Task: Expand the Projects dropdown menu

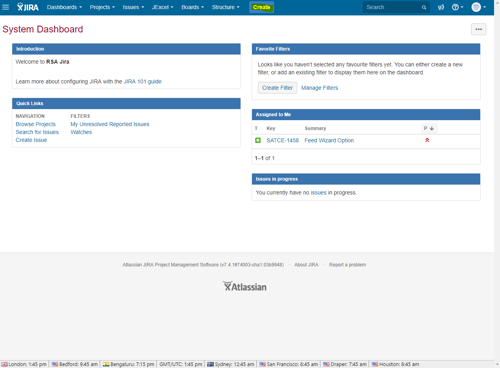Action: pyautogui.click(x=102, y=7)
